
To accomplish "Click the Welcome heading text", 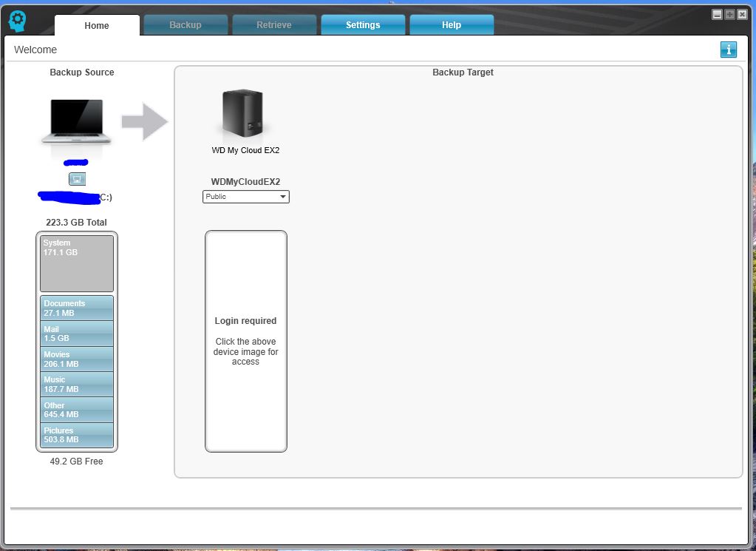I will point(35,50).
